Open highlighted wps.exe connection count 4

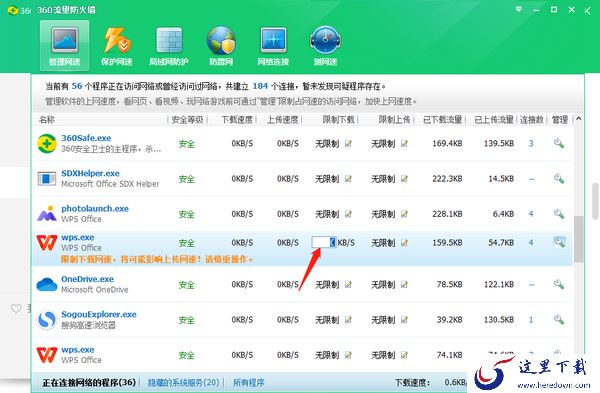[531, 243]
